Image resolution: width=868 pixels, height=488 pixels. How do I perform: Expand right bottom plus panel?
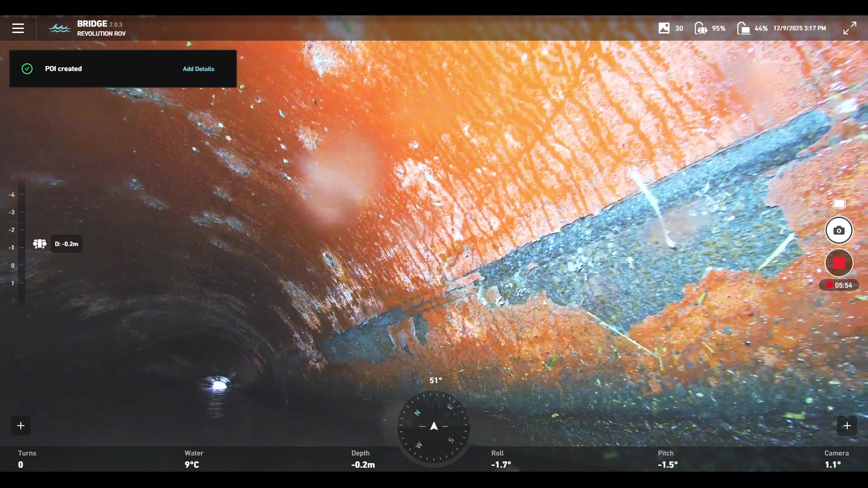[847, 426]
